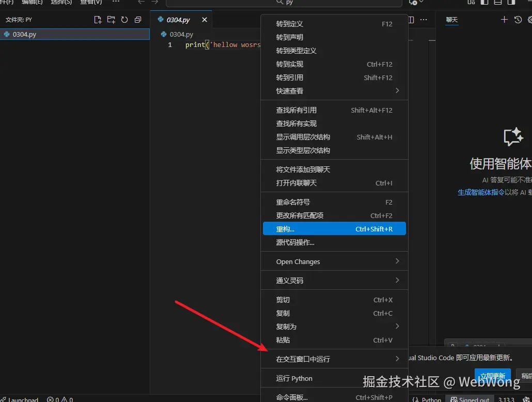Choose 显示类型层次结构 menu entry
The width and height of the screenshot is (532, 402).
pos(334,150)
